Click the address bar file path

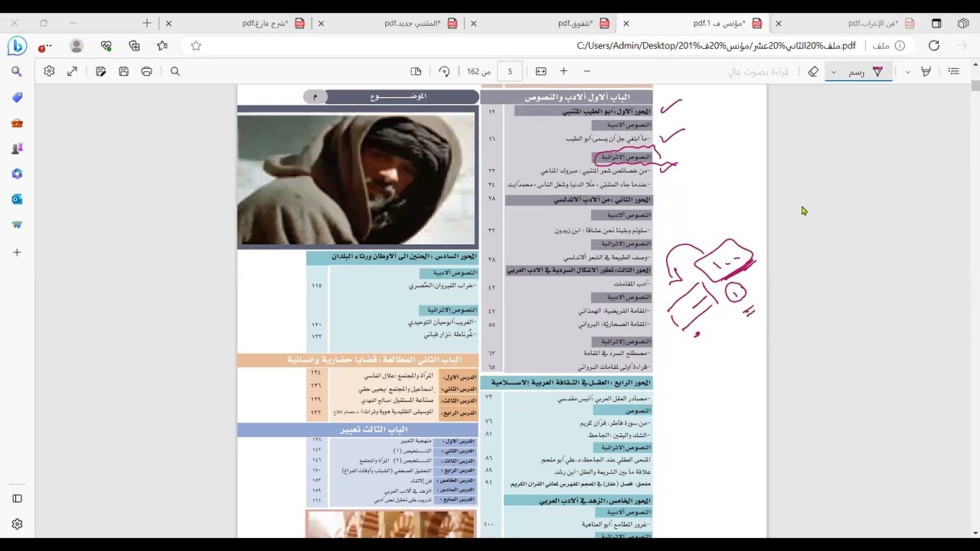pos(716,46)
